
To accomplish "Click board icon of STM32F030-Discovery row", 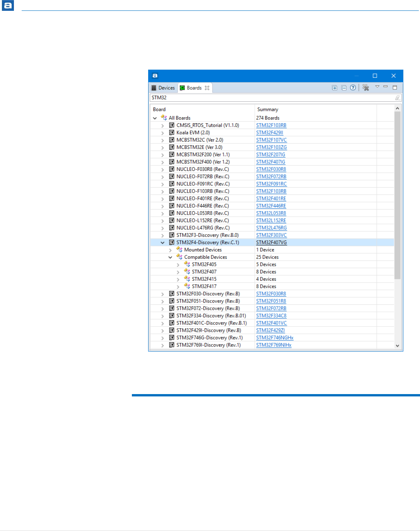I will (172, 294).
